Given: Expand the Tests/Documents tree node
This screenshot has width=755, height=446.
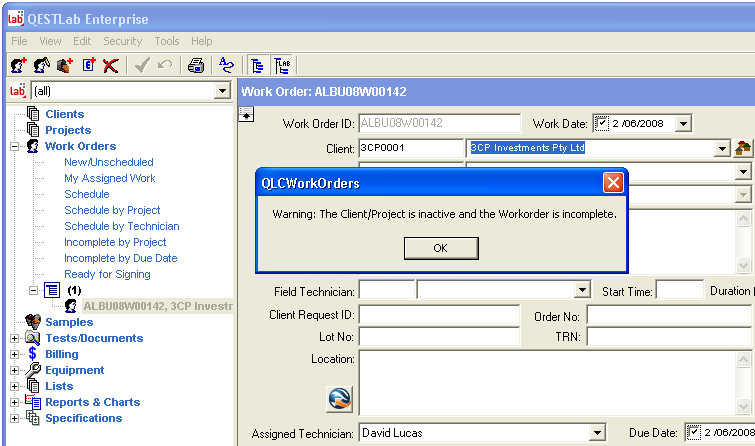Looking at the screenshot, I should pos(14,338).
